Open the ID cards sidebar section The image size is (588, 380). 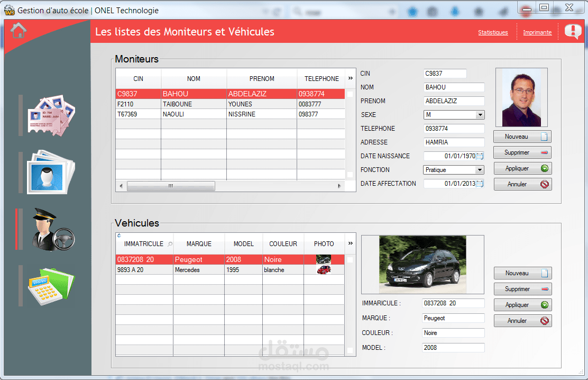pyautogui.click(x=51, y=115)
